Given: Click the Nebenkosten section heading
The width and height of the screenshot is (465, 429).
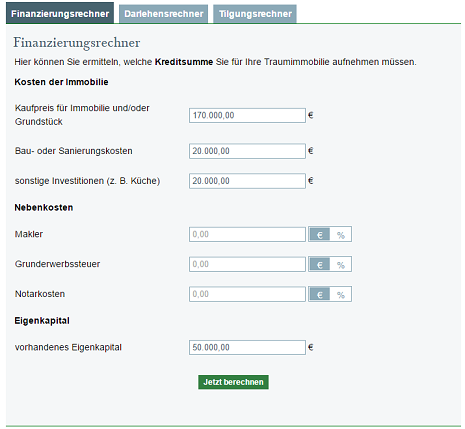Looking at the screenshot, I should (44, 208).
